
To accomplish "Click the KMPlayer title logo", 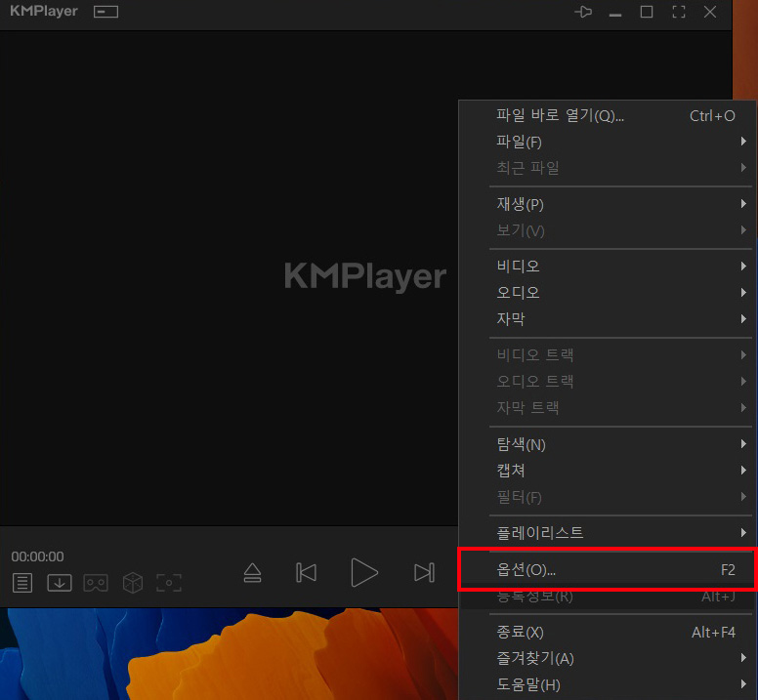I will pos(44,11).
